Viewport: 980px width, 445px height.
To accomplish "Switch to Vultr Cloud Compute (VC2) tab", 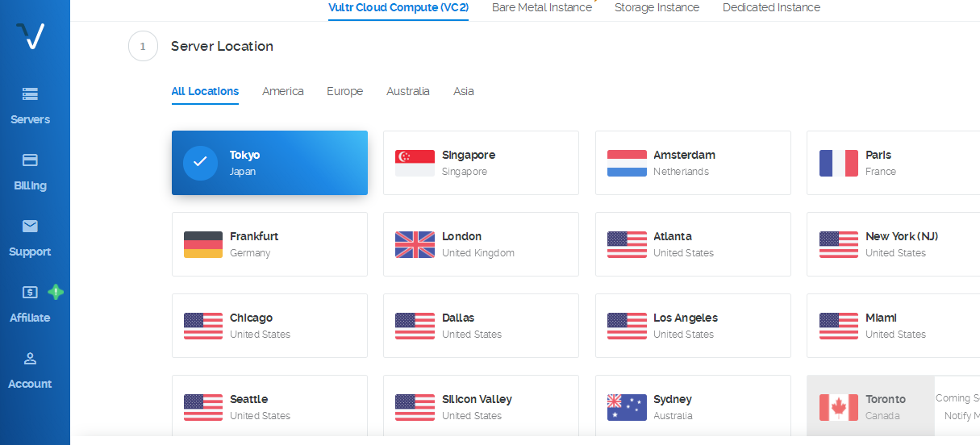I will (398, 7).
